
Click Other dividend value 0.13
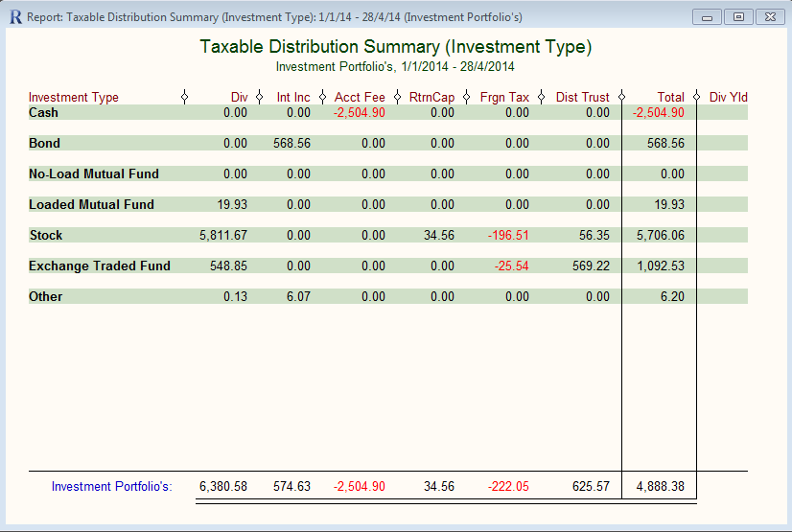tap(235, 297)
